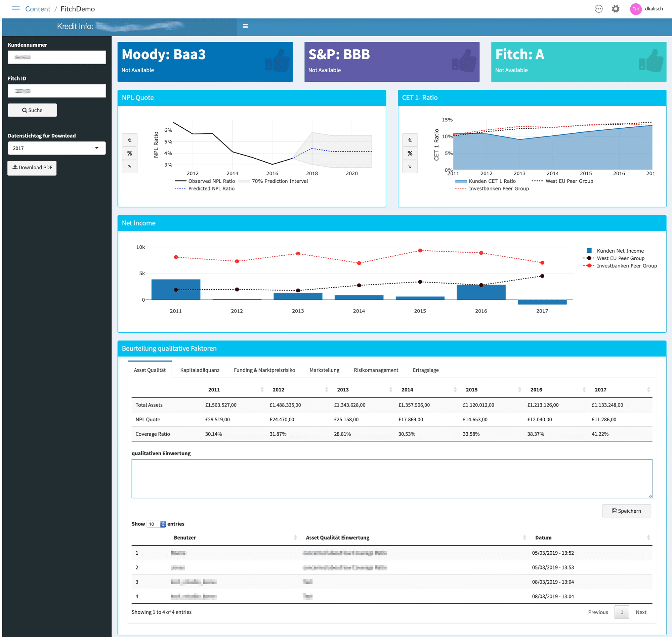Sort entries by Benutzer column arrows
The width and height of the screenshot is (672, 637).
[295, 538]
